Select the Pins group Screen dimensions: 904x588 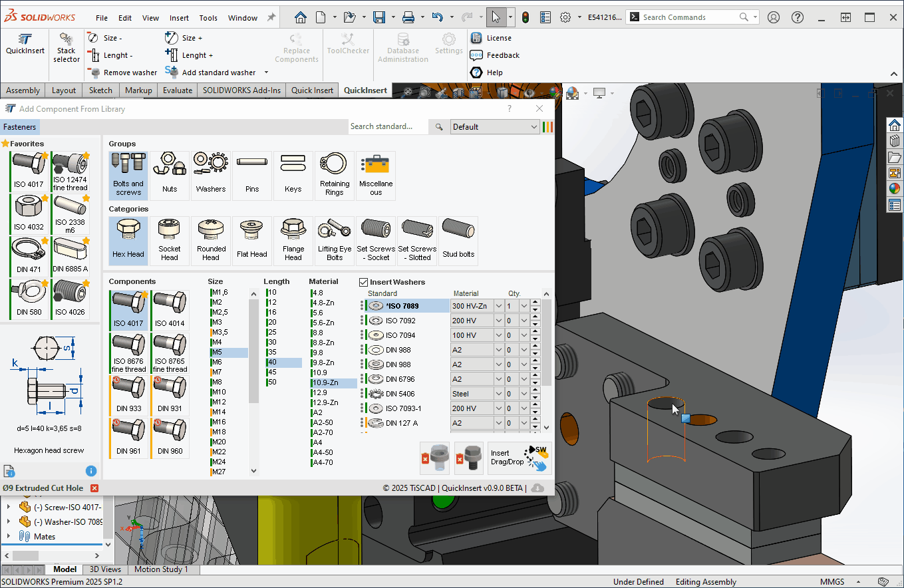(x=252, y=176)
